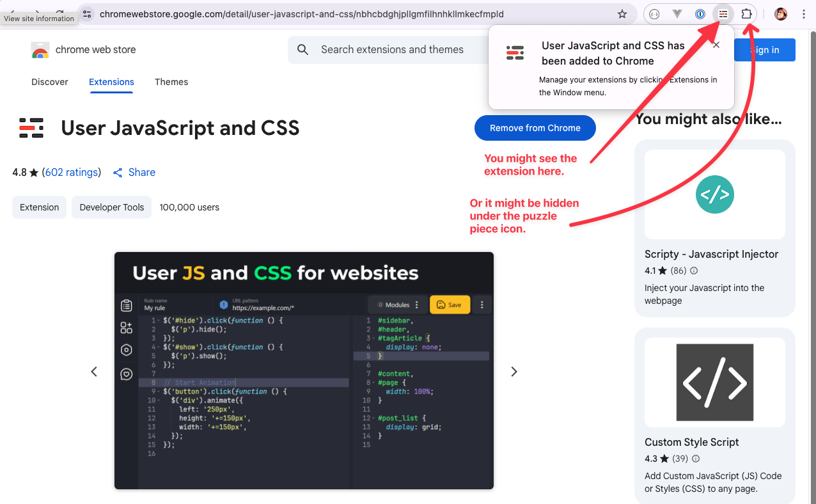Show the previous screenshot with left arrow
The image size is (816, 504).
pyautogui.click(x=94, y=372)
